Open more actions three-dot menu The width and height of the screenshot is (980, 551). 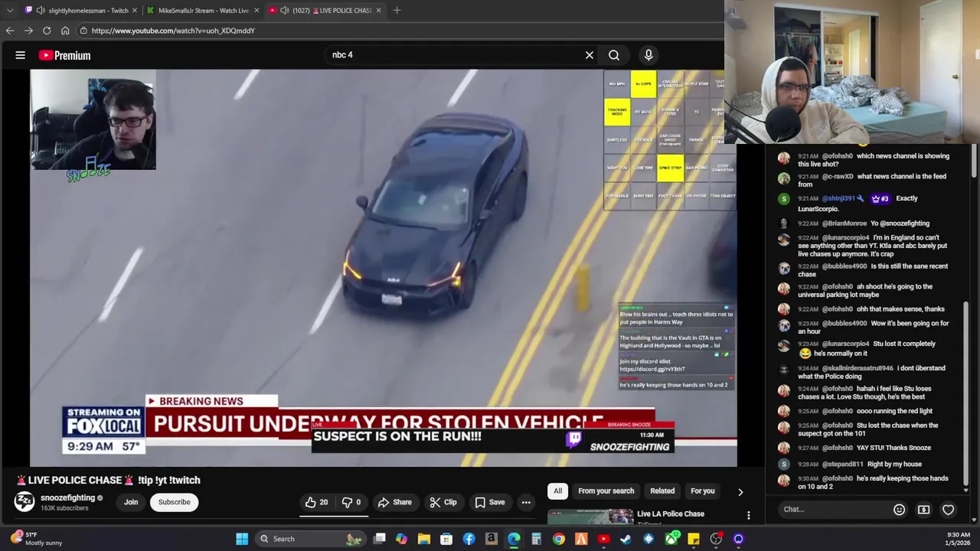tap(526, 502)
